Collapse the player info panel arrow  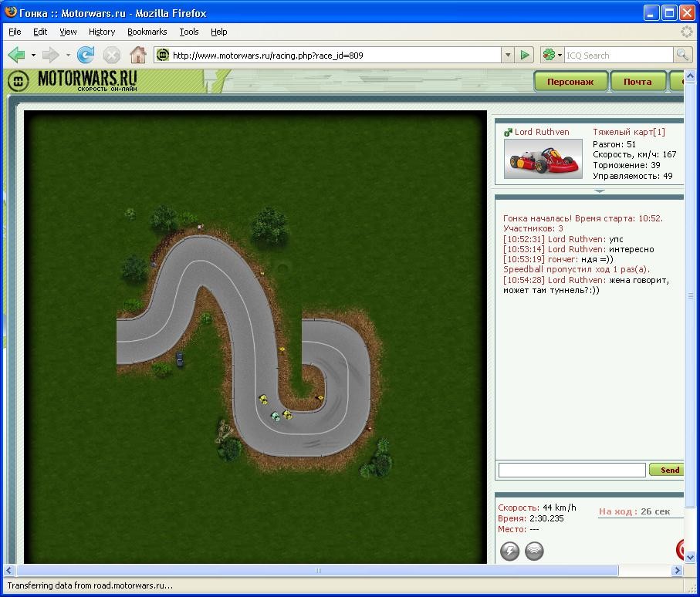[599, 191]
